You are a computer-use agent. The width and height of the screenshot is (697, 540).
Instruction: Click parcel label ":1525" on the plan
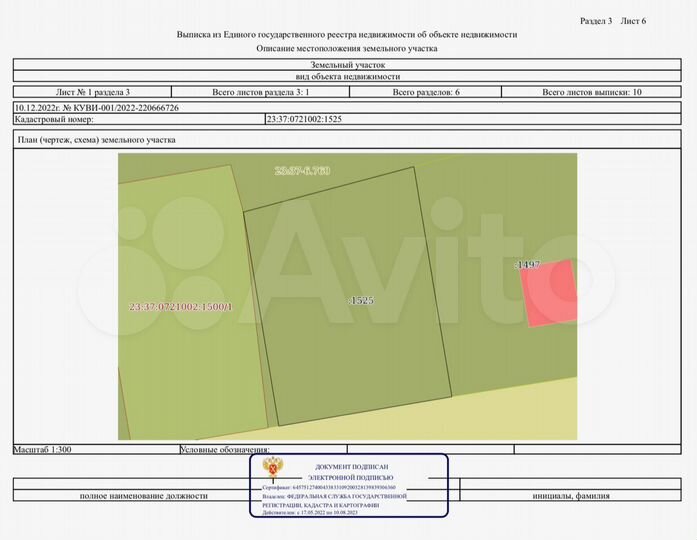pyautogui.click(x=361, y=300)
